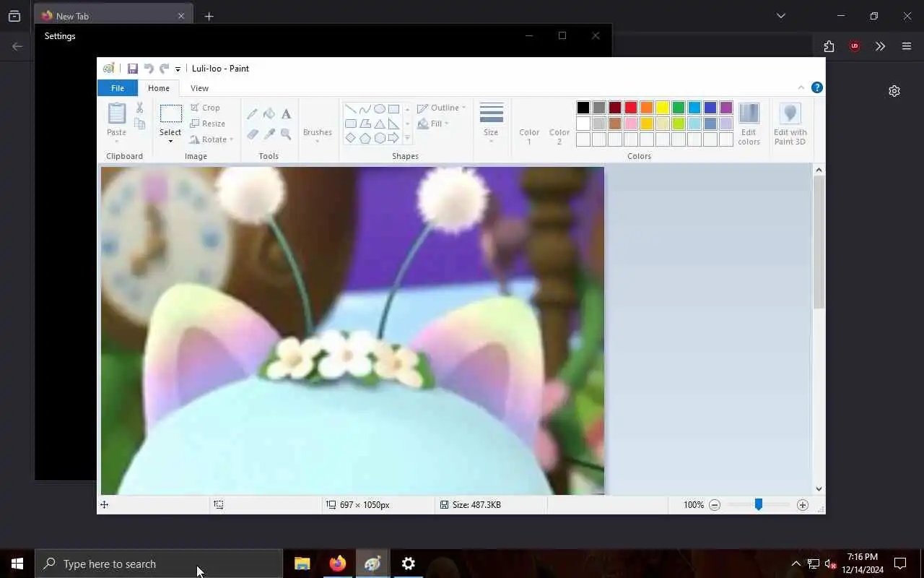Screen dimensions: 924x578
Task: Choose the Pentagon shape
Action: [365, 138]
